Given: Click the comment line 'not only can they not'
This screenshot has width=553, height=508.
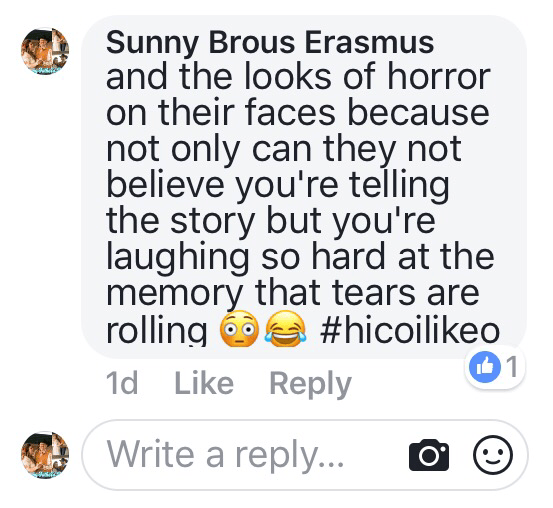Looking at the screenshot, I should (284, 150).
